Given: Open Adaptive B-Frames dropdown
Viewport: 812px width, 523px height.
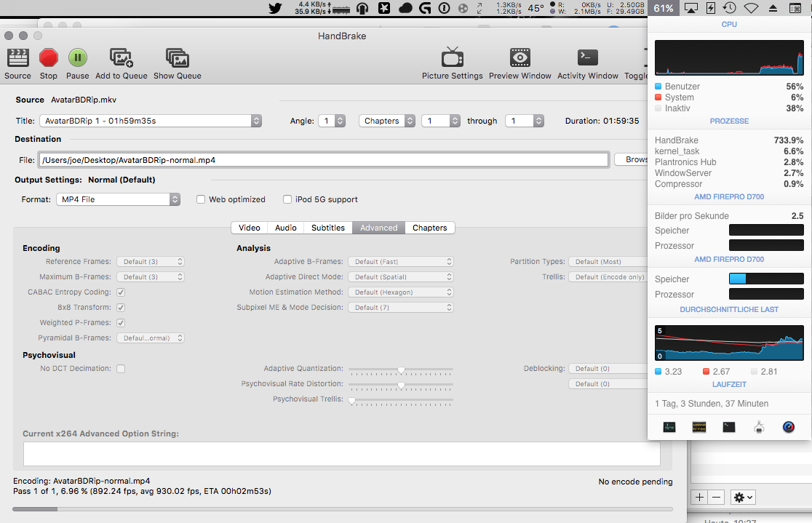Looking at the screenshot, I should point(401,262).
